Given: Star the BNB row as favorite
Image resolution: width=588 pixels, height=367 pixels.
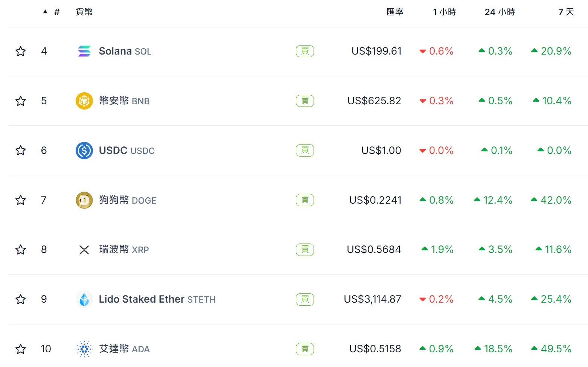Looking at the screenshot, I should (21, 101).
